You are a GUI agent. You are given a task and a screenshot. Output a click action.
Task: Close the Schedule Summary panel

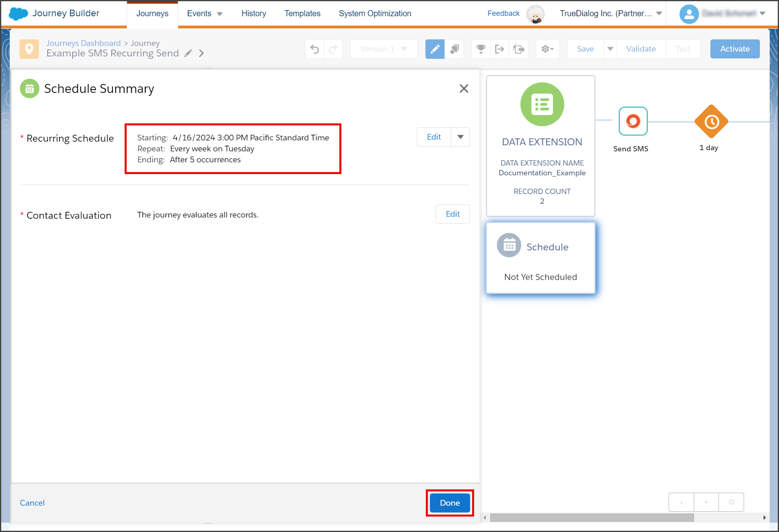click(464, 88)
